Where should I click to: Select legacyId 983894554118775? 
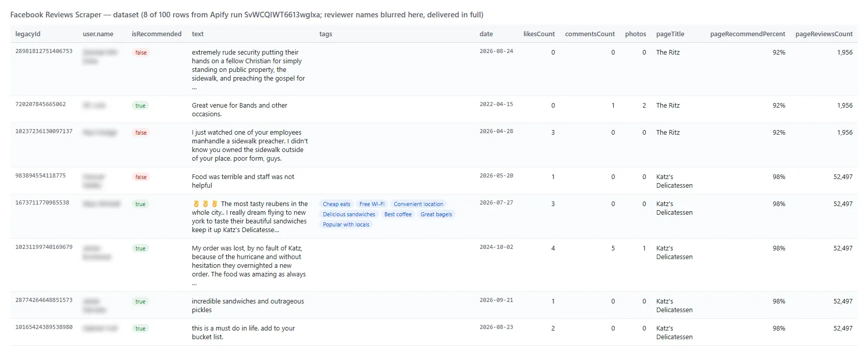click(x=40, y=176)
